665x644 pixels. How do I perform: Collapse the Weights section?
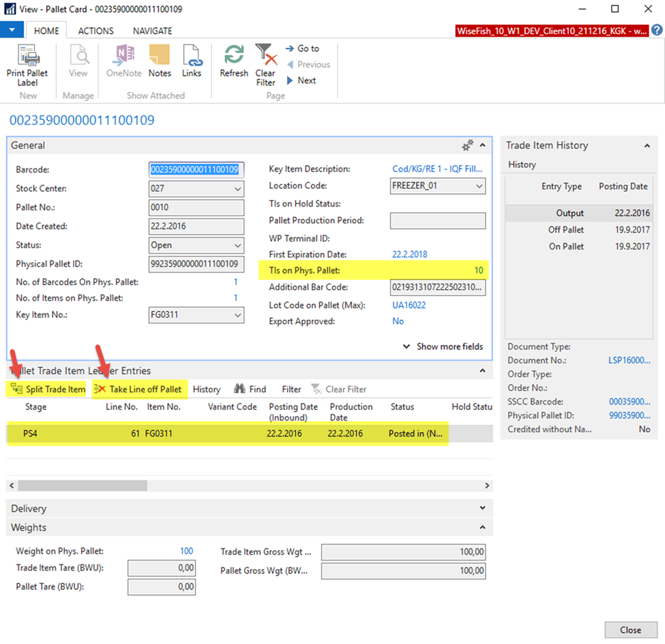483,527
